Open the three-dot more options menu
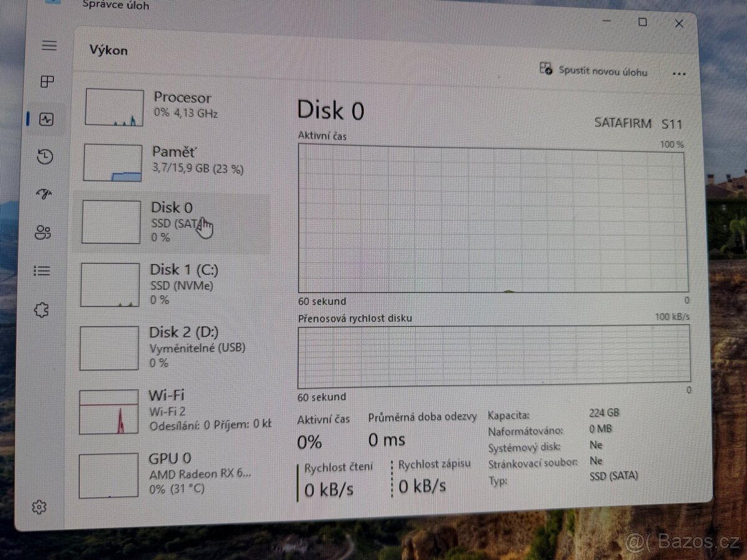This screenshot has height=560, width=747. coord(679,73)
